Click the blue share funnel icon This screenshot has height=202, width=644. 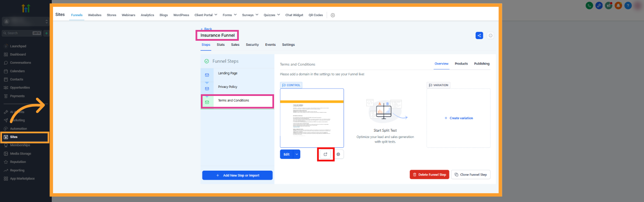pos(479,35)
